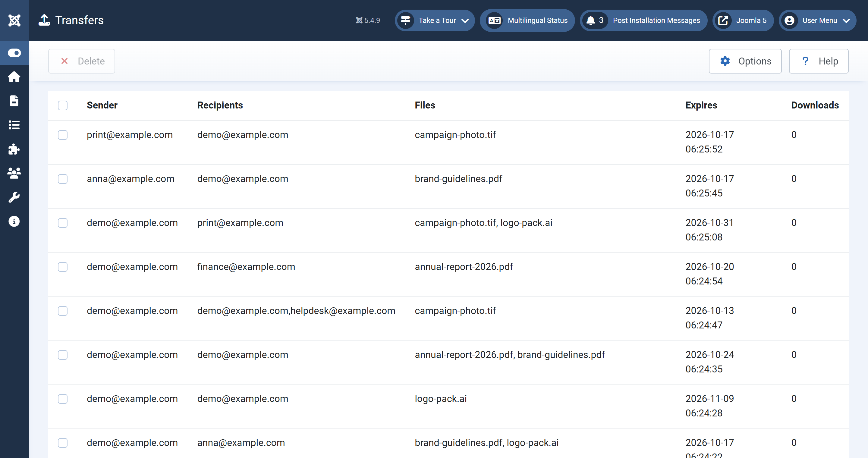Expand the Take a Tour dropdown chevron
This screenshot has height=458, width=868.
coord(465,20)
